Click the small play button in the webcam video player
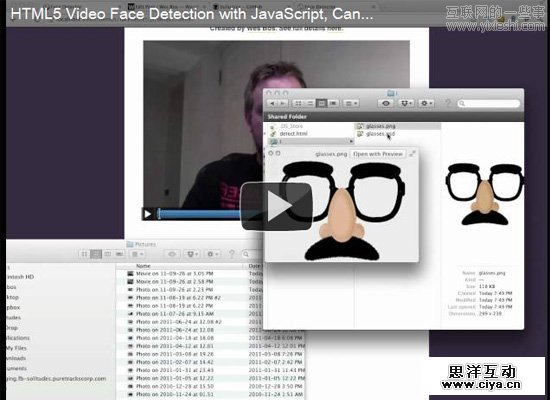The width and height of the screenshot is (550, 400). 148,214
